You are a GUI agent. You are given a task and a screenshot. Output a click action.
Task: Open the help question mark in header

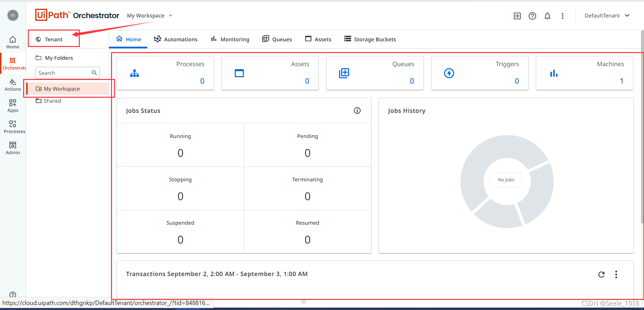pyautogui.click(x=532, y=16)
